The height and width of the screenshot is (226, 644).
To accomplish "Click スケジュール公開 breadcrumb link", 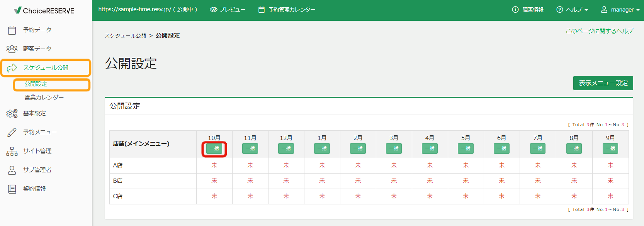I will tap(125, 35).
